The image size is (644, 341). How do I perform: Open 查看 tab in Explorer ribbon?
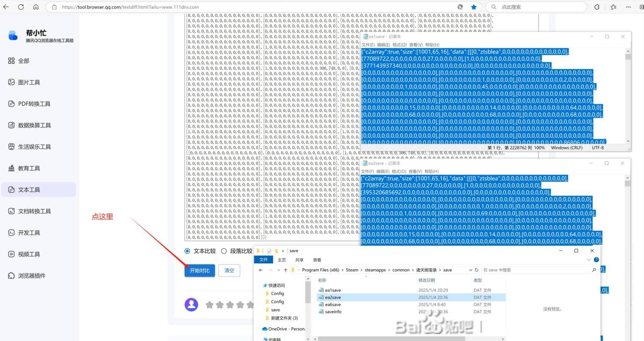pyautogui.click(x=317, y=260)
